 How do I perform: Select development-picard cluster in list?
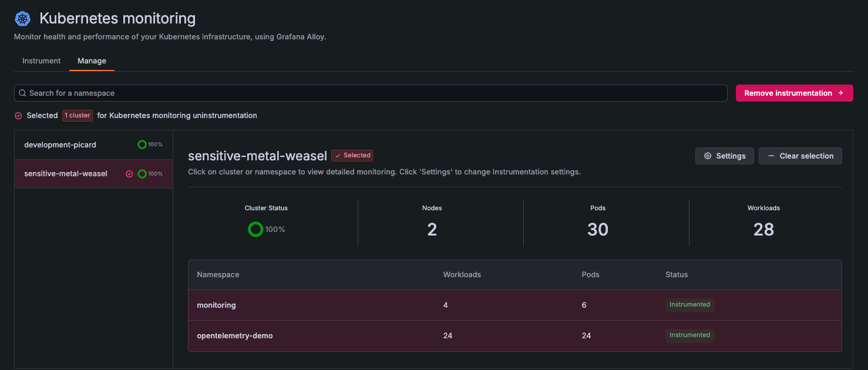60,144
